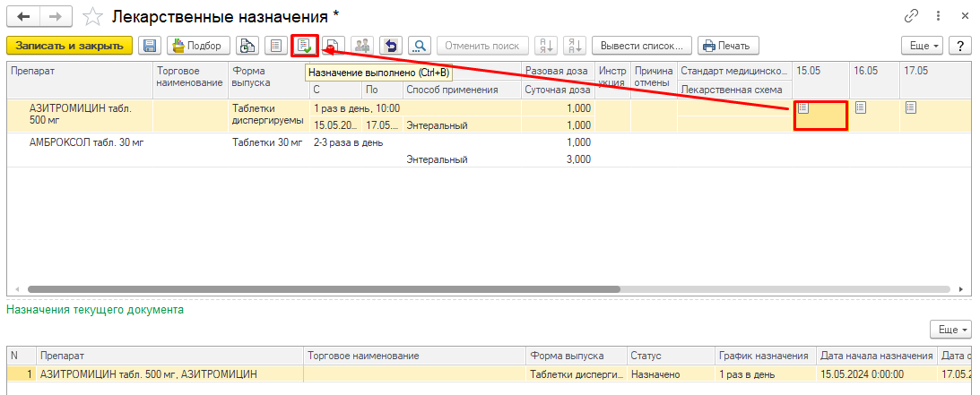The width and height of the screenshot is (980, 395).
Task: Click the copy document toolbar icon
Action: point(248,46)
